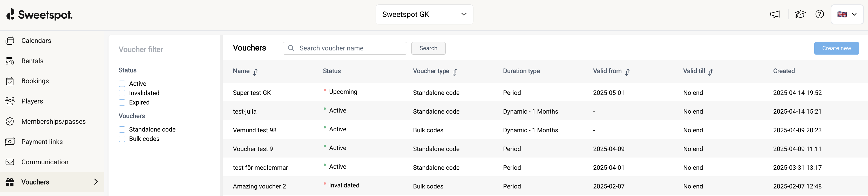Viewport: 868px width, 196px height.
Task: Click the Sweetspot logo
Action: tap(39, 15)
